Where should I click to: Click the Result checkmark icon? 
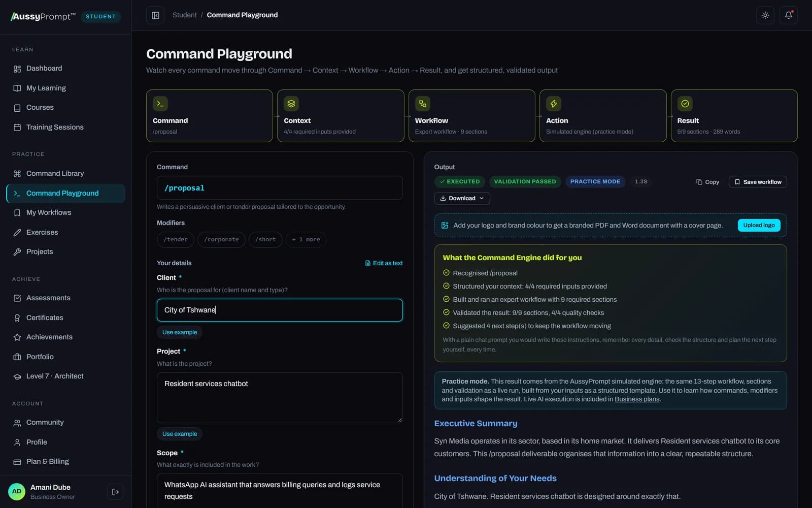[x=685, y=104]
